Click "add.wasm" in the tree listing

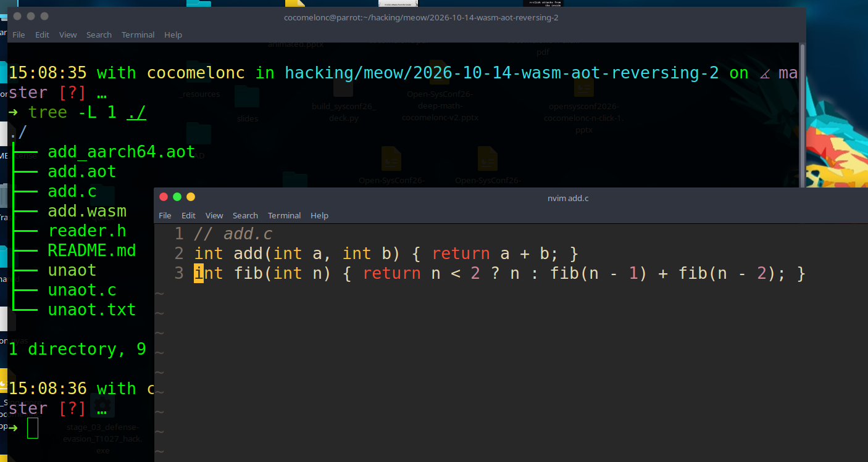tap(87, 211)
